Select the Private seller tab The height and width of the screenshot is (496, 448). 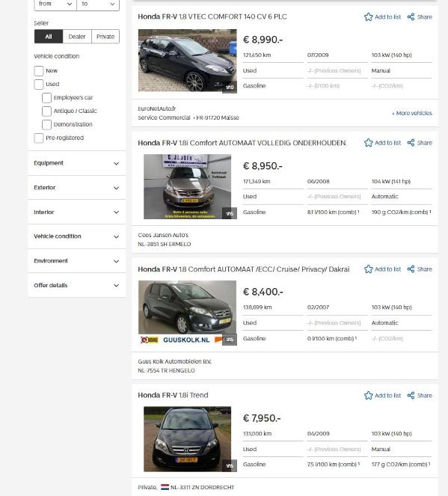tap(105, 37)
